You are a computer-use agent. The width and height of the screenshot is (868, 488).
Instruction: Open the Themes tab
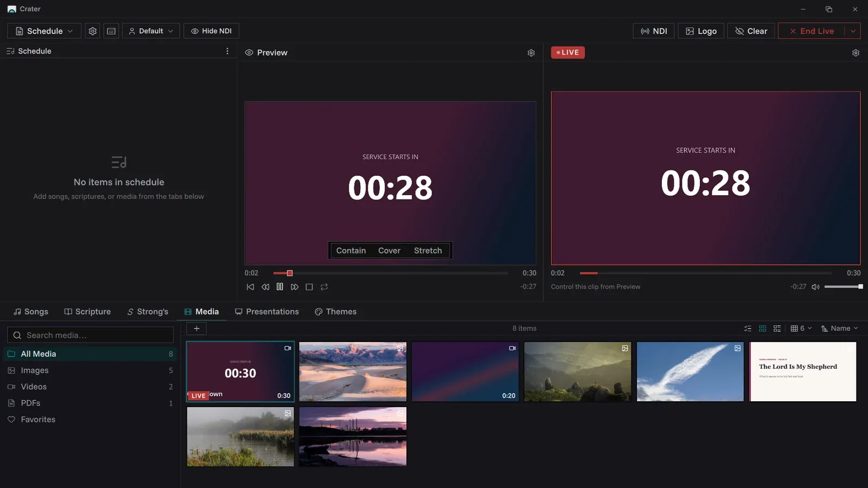click(336, 312)
